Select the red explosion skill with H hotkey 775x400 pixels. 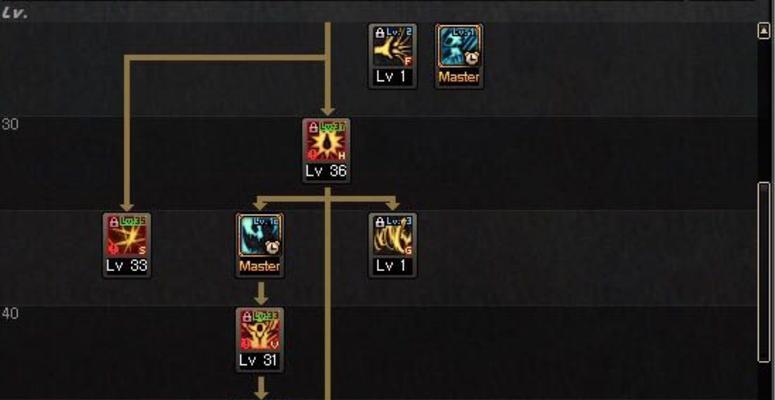[326, 141]
